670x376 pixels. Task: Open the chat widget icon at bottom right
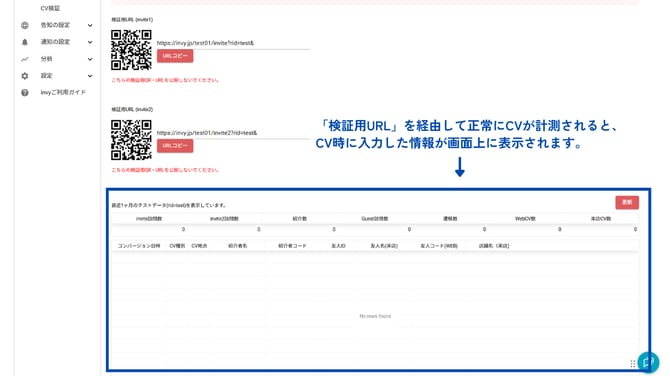648,362
